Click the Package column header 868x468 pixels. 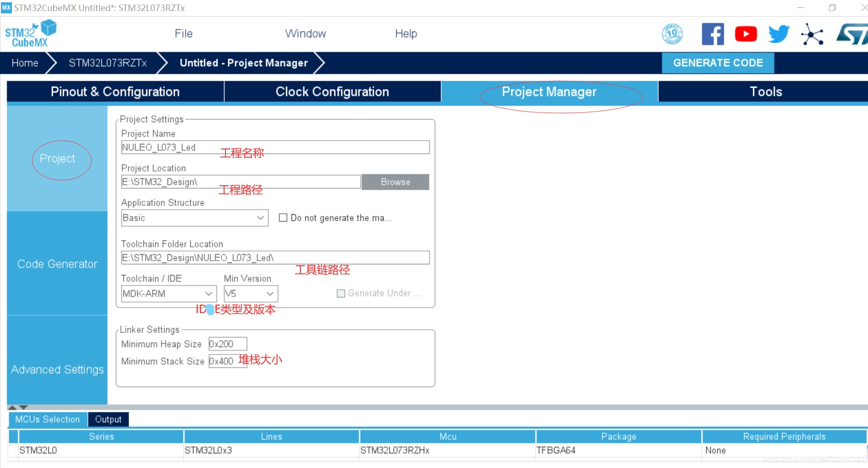619,436
